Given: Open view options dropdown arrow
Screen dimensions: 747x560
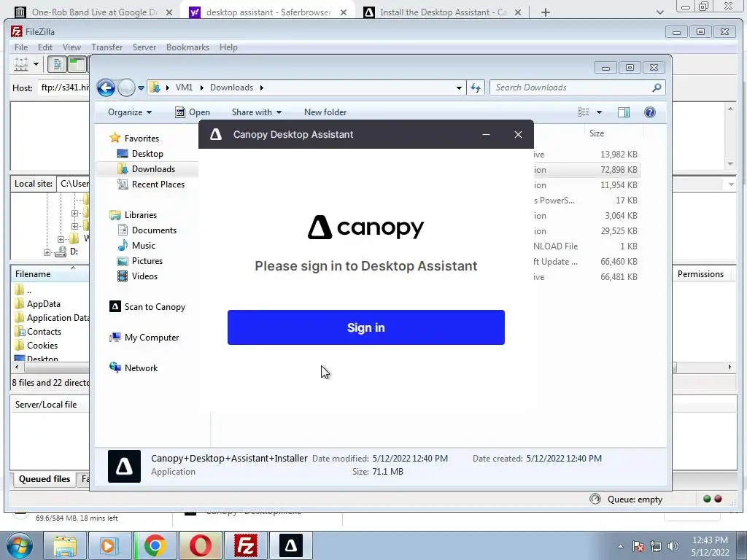Looking at the screenshot, I should [x=600, y=112].
